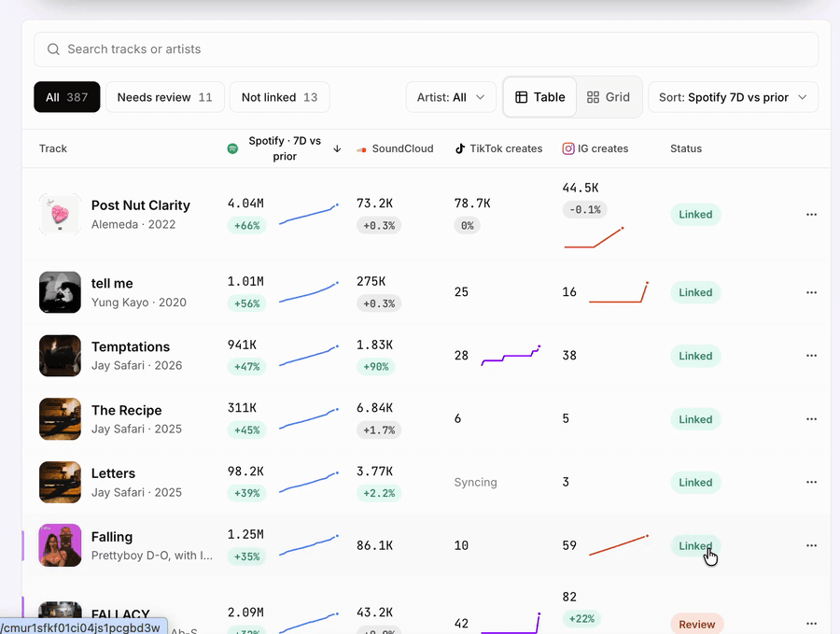Click Linked status badge of The Recipe
The width and height of the screenshot is (840, 634).
(x=695, y=419)
